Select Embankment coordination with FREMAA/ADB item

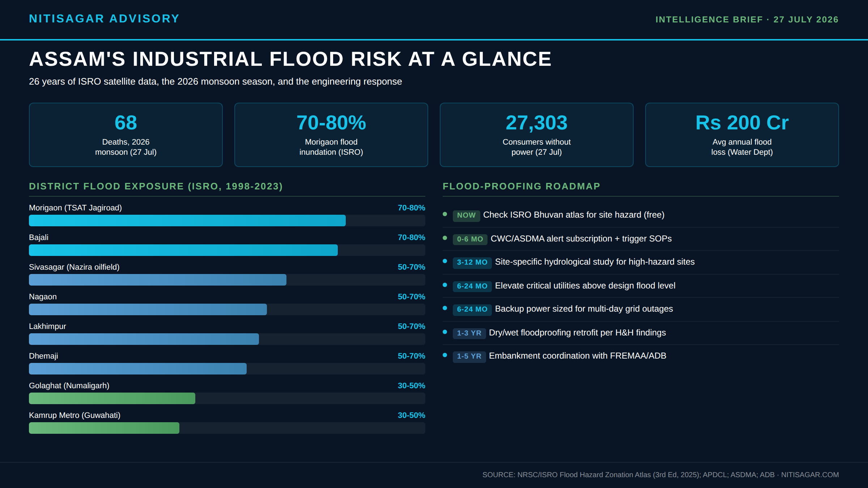click(x=578, y=356)
